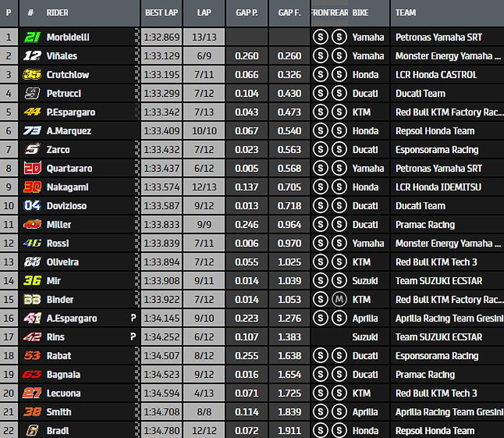Screen dimensions: 504x438
Task: Click the pit indicator P beside A.Espargaro
Action: click(133, 318)
